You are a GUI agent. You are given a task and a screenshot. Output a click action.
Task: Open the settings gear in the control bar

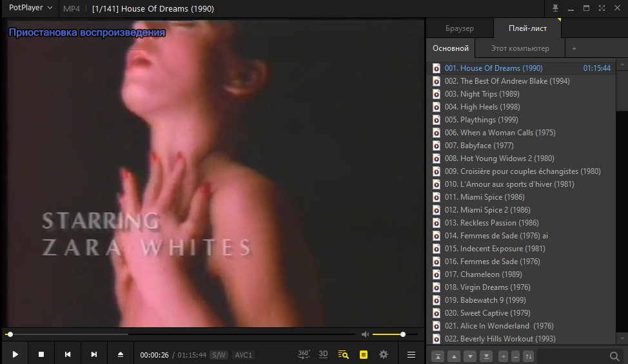[x=383, y=354]
